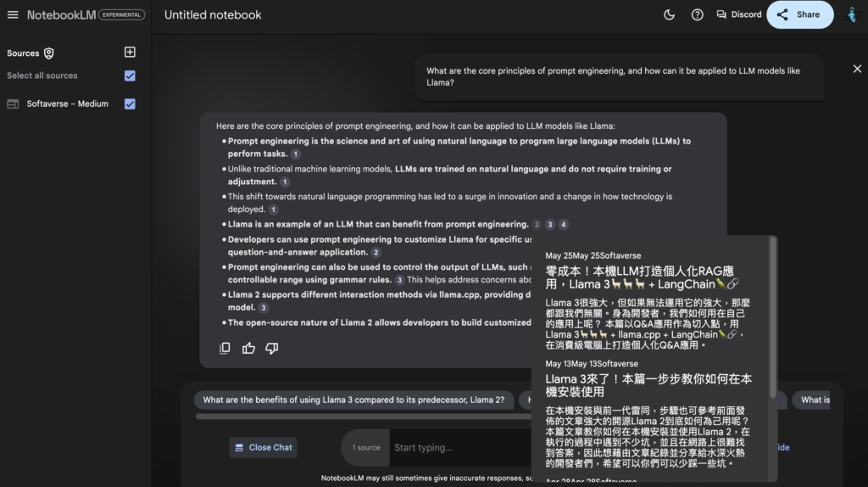This screenshot has width=868, height=487.
Task: Click the NotebookLM logo text
Action: pos(61,15)
